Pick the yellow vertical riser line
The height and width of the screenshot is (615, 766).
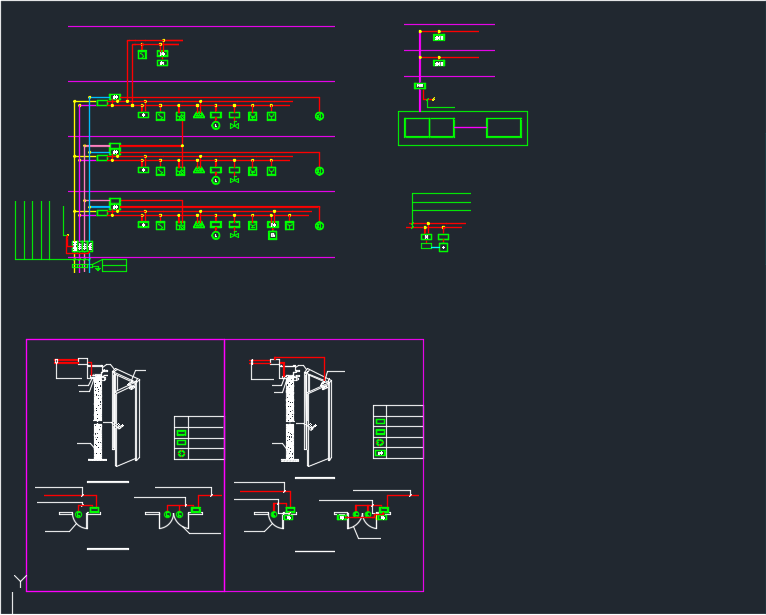(x=75, y=187)
